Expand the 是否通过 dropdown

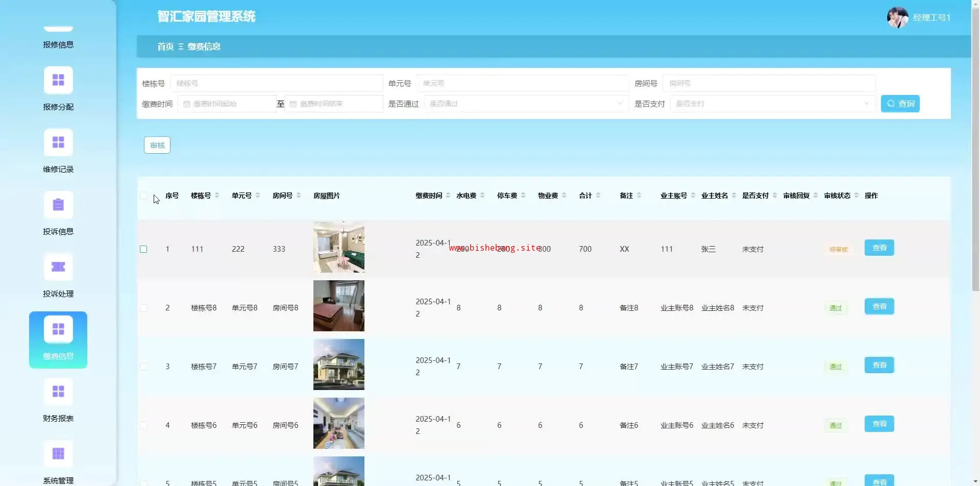(526, 104)
